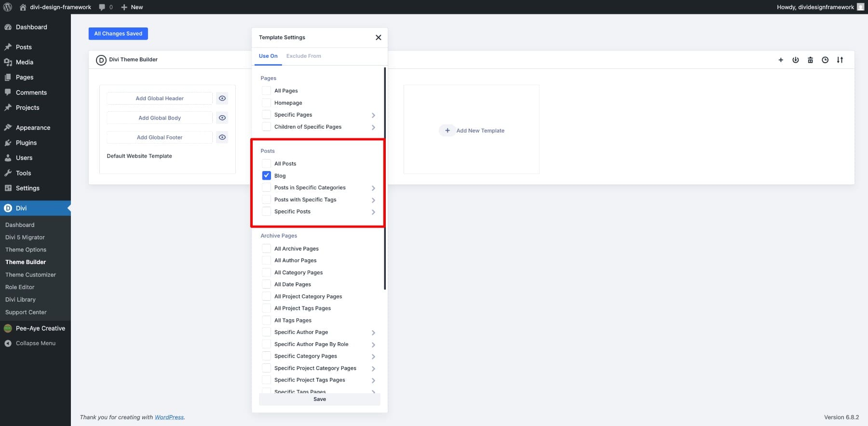Toggle Global Footer visibility eye icon
This screenshot has height=426, width=868.
point(222,137)
